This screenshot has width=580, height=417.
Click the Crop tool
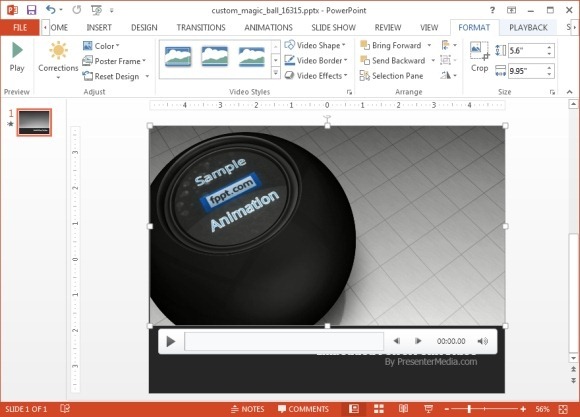479,57
